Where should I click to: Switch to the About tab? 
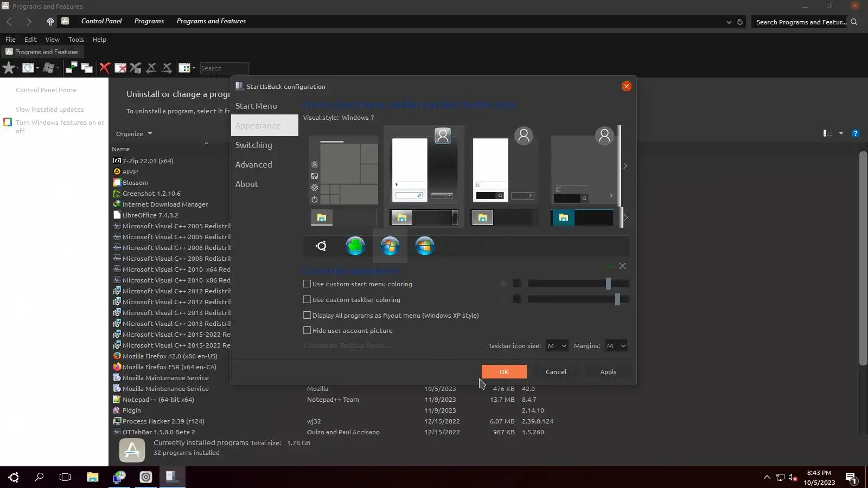pos(265,184)
